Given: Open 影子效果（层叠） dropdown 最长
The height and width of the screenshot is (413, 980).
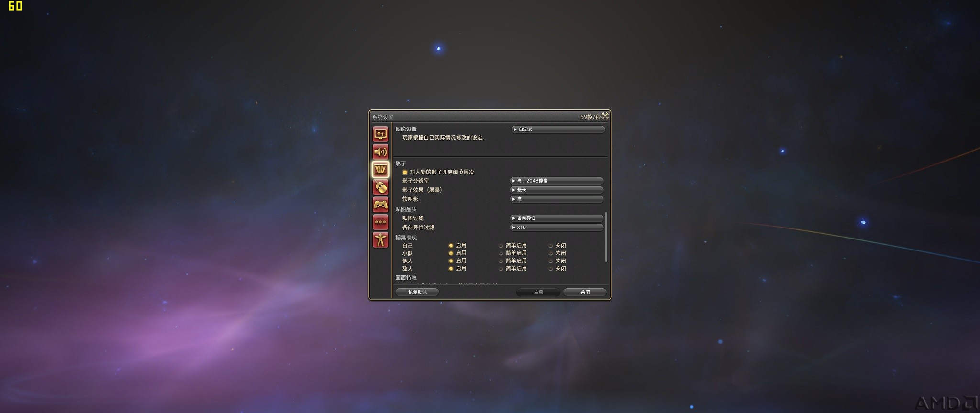Looking at the screenshot, I should [x=557, y=190].
